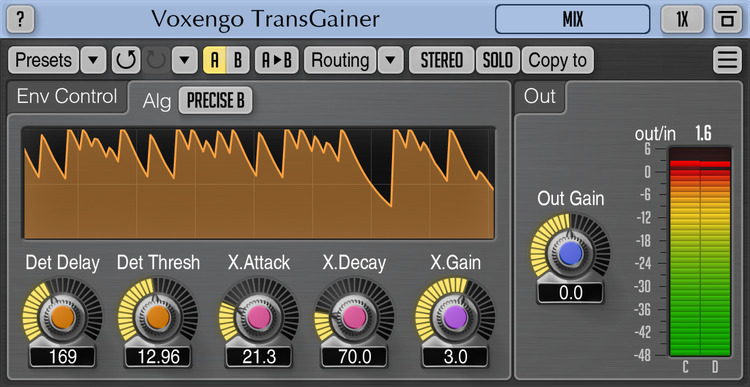Image resolution: width=750 pixels, height=387 pixels.
Task: Click the Routing button
Action: click(340, 60)
